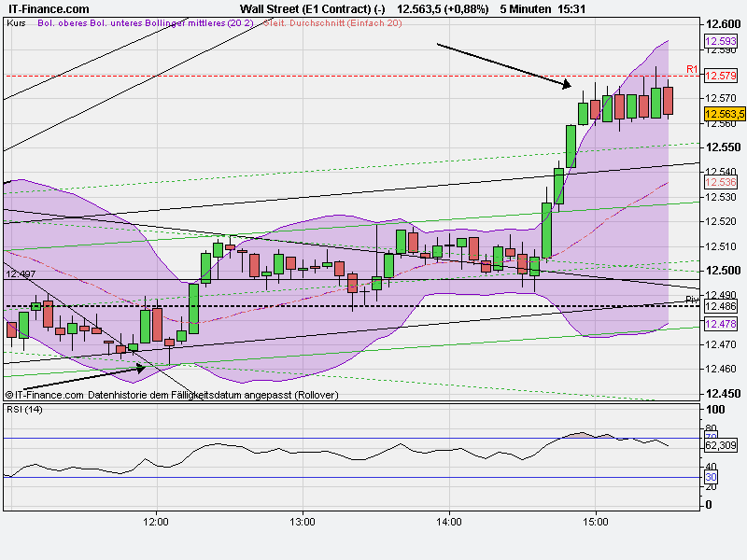Click the purple 12.478 price label
The image size is (747, 560).
click(x=719, y=323)
